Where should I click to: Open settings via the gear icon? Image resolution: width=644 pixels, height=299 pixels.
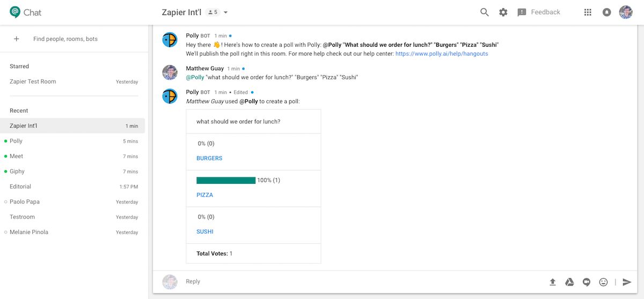[x=503, y=12]
